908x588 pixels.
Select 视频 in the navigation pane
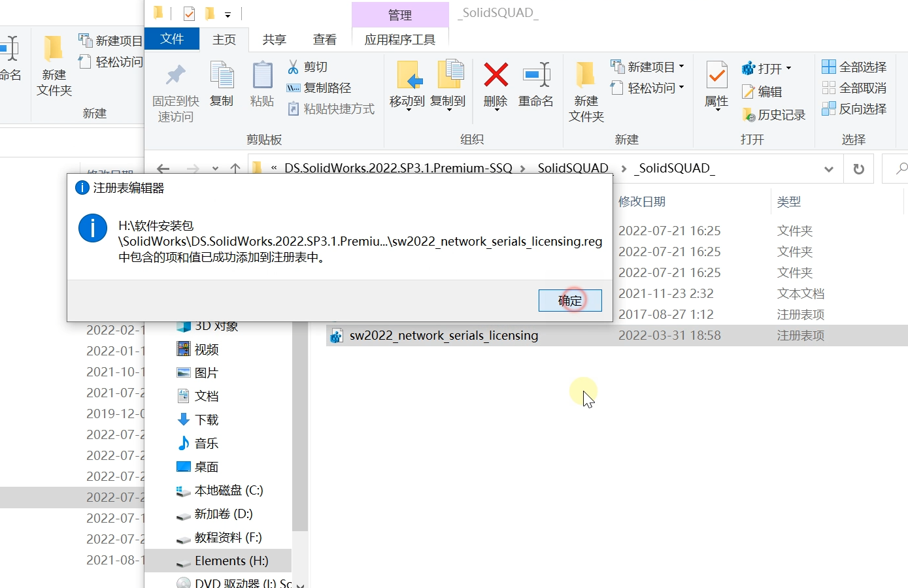(207, 350)
